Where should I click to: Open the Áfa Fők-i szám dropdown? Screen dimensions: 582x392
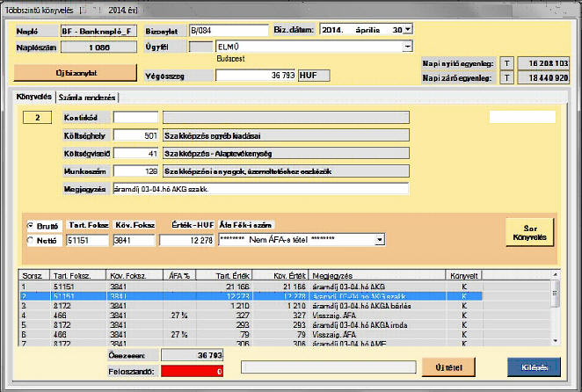[x=379, y=240]
